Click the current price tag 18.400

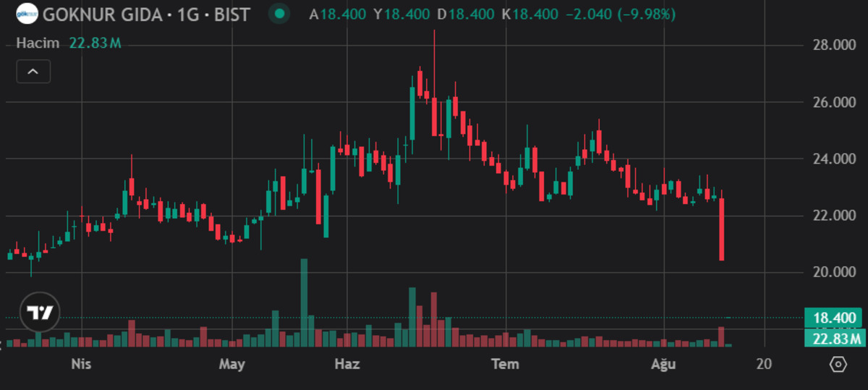pyautogui.click(x=835, y=318)
